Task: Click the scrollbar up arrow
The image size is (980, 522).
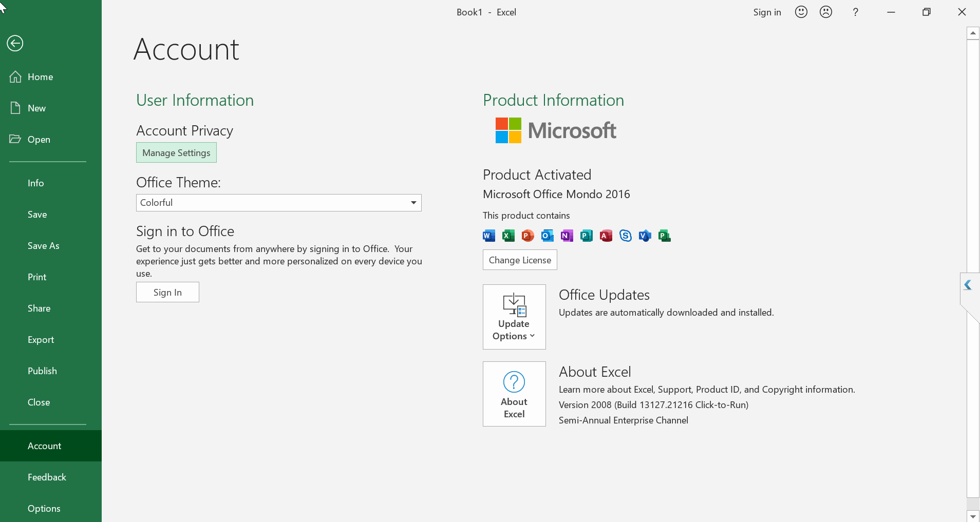Action: tap(973, 33)
